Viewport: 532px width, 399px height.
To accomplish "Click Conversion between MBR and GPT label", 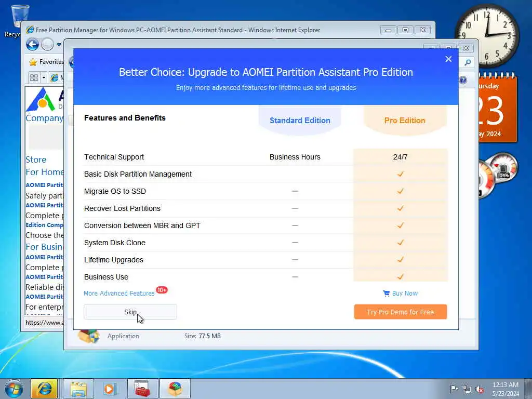I will pos(142,225).
